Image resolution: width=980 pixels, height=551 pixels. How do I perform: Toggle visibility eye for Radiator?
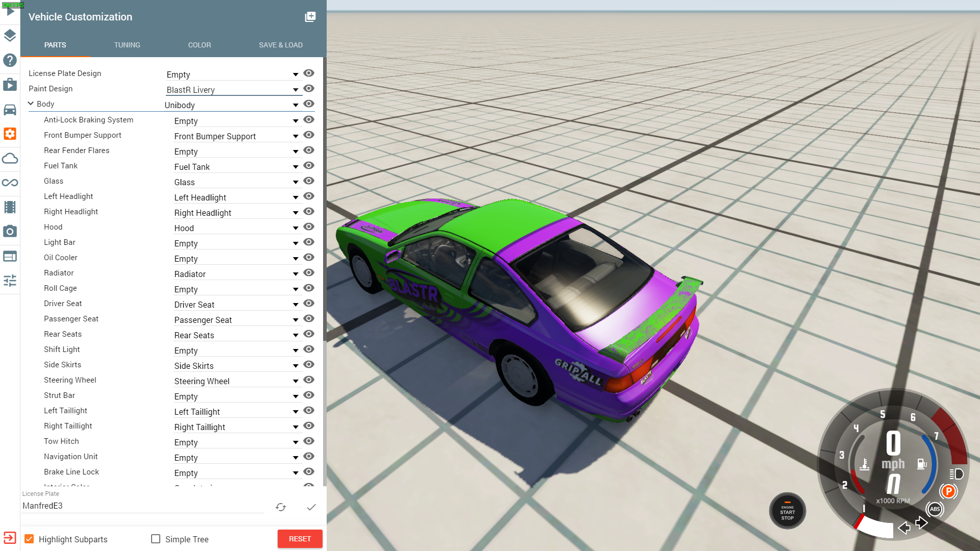coord(309,273)
